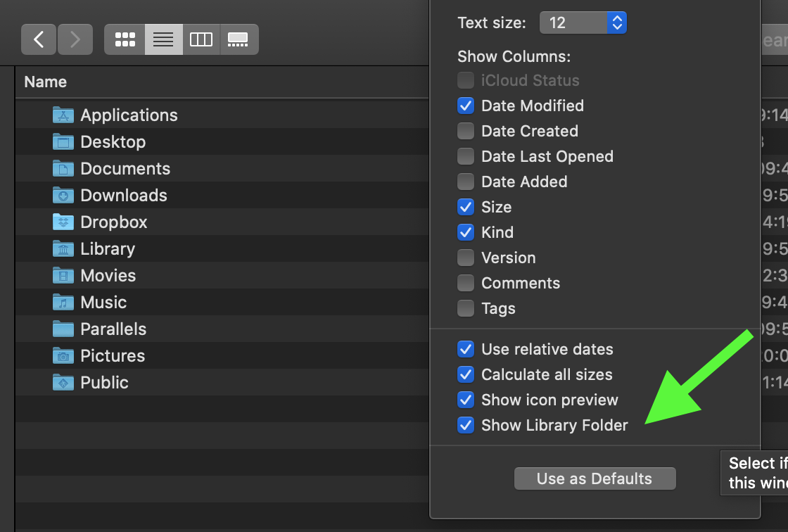Select the Parallels folder icon
The width and height of the screenshot is (788, 532).
(x=63, y=329)
